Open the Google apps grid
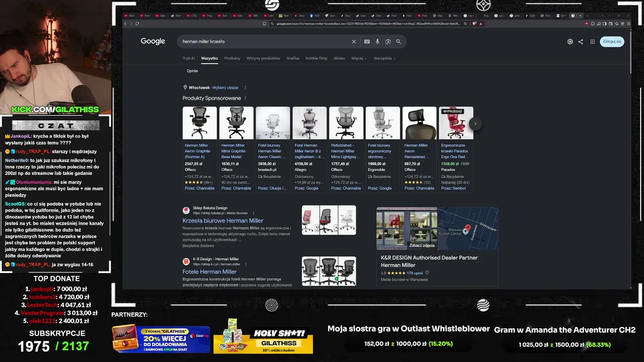The width and height of the screenshot is (644, 362). point(592,42)
